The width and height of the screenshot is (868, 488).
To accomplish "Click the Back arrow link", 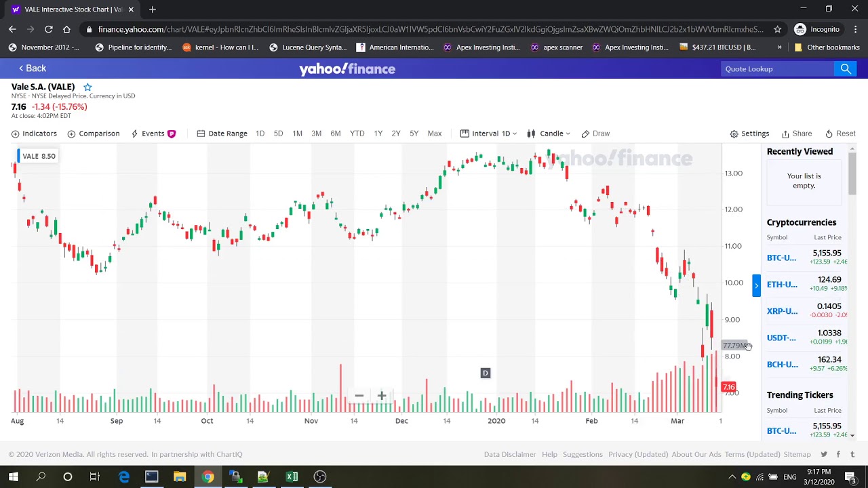I will coord(32,68).
